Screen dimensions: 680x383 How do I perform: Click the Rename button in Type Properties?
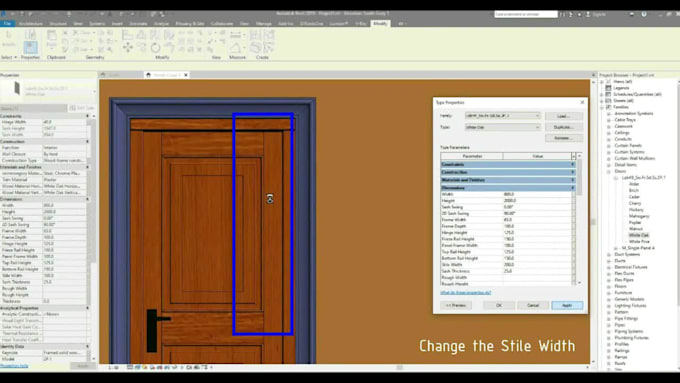coord(563,138)
